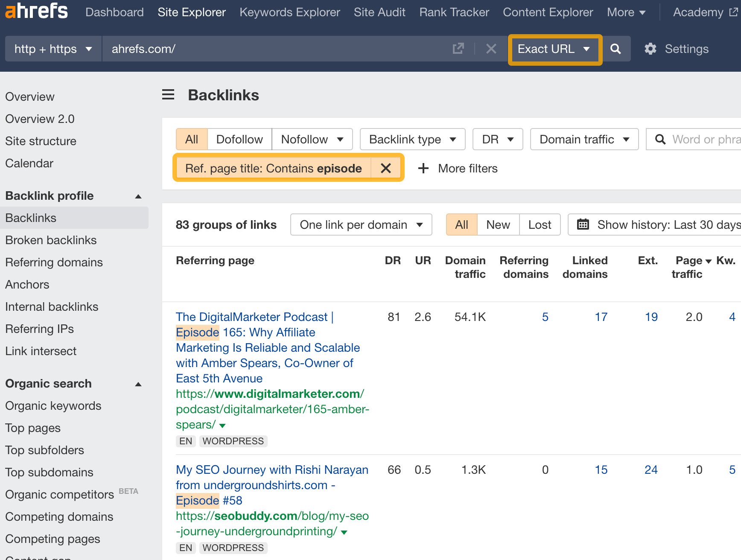Open Settings with the gear icon
Screen dimensions: 741x560
click(651, 49)
